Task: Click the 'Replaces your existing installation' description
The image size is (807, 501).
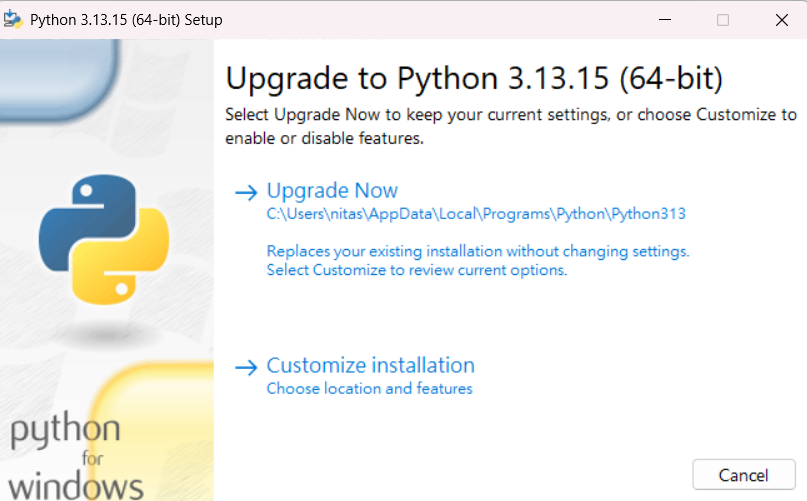Action: pyautogui.click(x=478, y=251)
